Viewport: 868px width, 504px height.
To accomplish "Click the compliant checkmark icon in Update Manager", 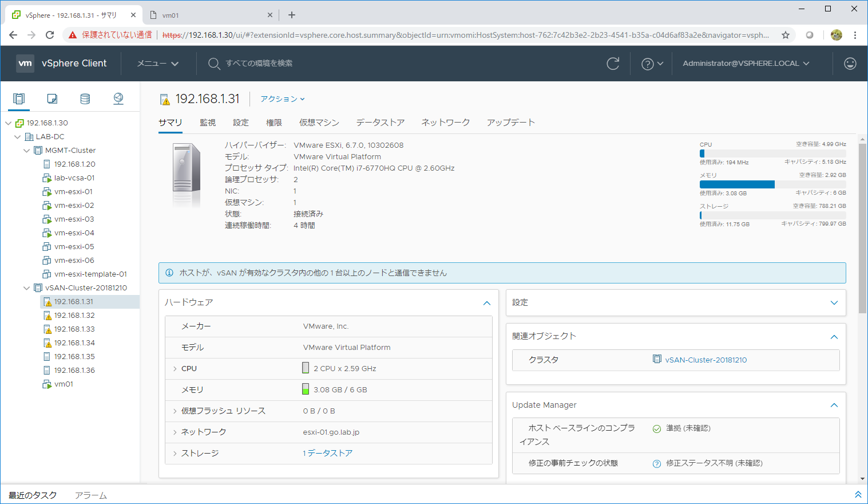I will 657,428.
